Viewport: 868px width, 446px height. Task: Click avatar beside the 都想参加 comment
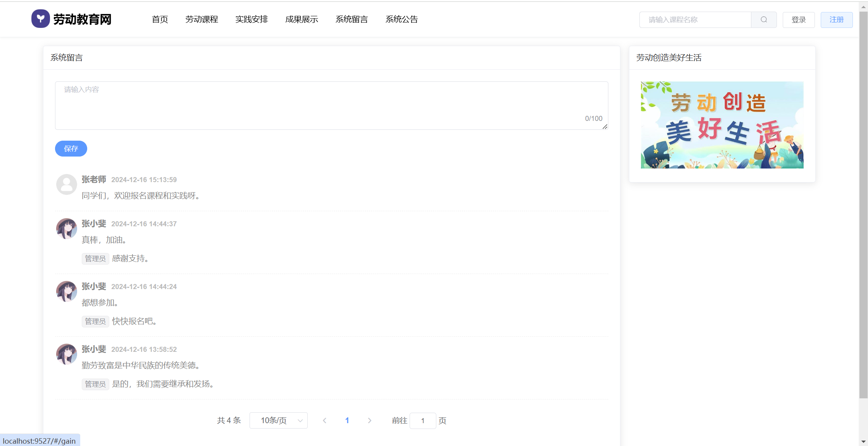[67, 291]
